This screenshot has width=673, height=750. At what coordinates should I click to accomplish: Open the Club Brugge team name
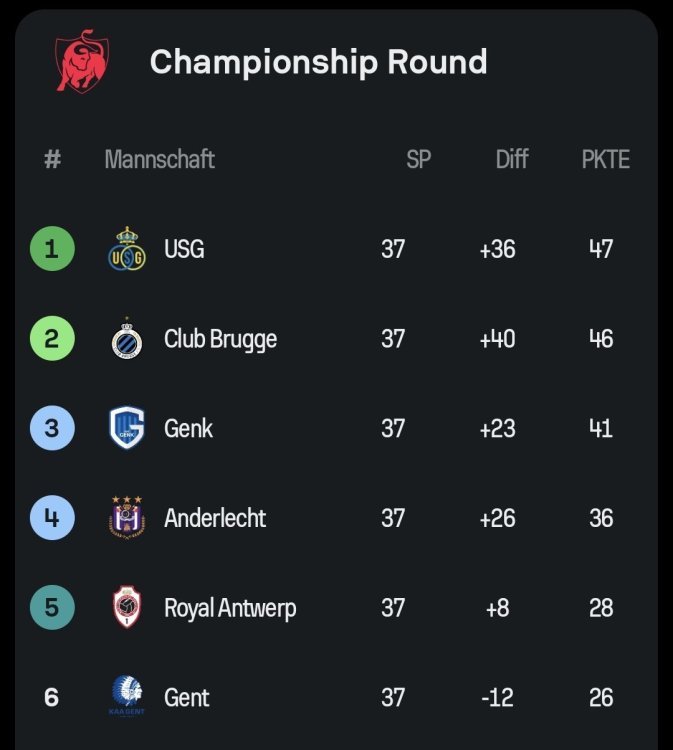pyautogui.click(x=220, y=339)
